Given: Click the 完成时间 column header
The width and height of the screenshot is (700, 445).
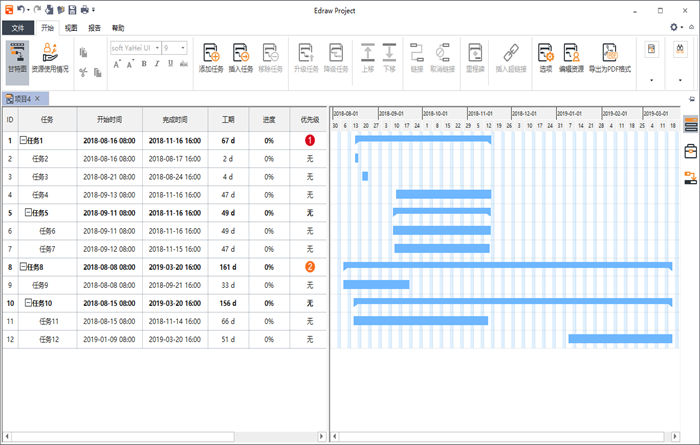Looking at the screenshot, I should pos(175,119).
